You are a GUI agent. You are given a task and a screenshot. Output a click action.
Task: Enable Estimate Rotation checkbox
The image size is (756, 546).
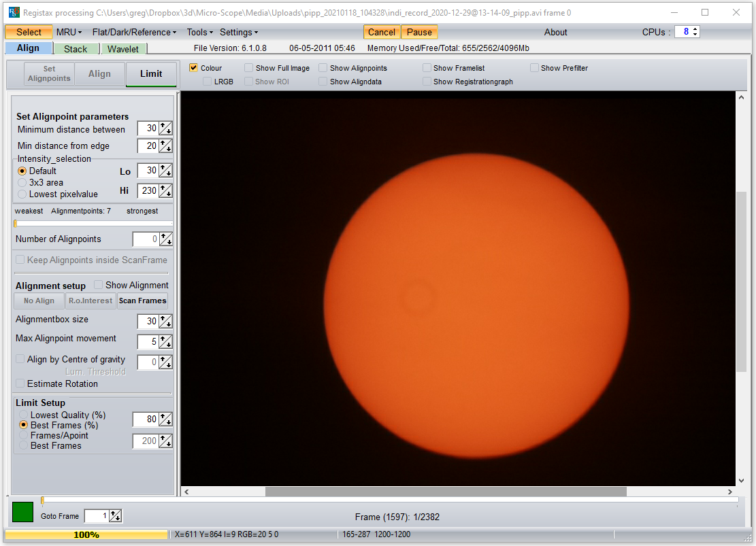coord(20,383)
